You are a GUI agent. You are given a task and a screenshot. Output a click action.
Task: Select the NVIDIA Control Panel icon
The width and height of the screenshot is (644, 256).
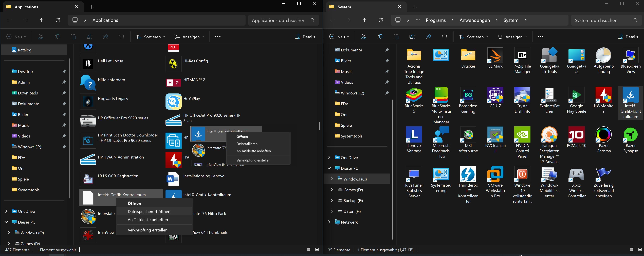tap(522, 135)
